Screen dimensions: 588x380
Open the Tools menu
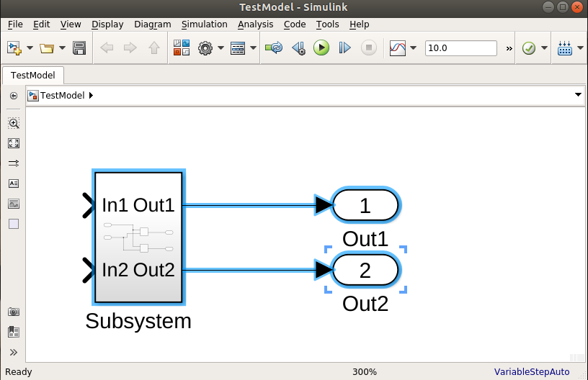(x=327, y=24)
